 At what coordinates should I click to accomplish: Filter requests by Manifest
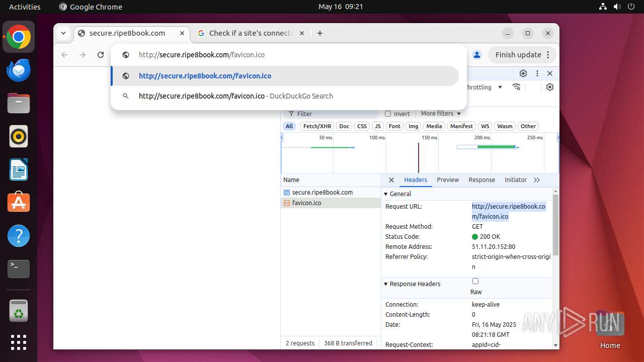pos(461,126)
